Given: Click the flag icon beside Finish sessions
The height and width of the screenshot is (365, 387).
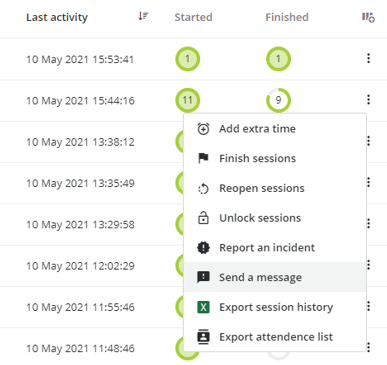Looking at the screenshot, I should point(203,158).
